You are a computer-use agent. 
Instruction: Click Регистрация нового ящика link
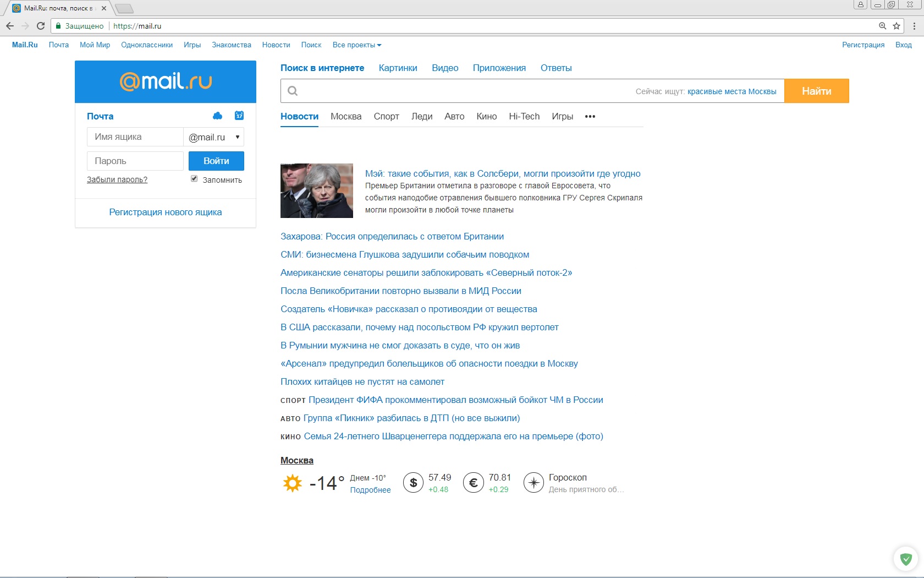[166, 212]
